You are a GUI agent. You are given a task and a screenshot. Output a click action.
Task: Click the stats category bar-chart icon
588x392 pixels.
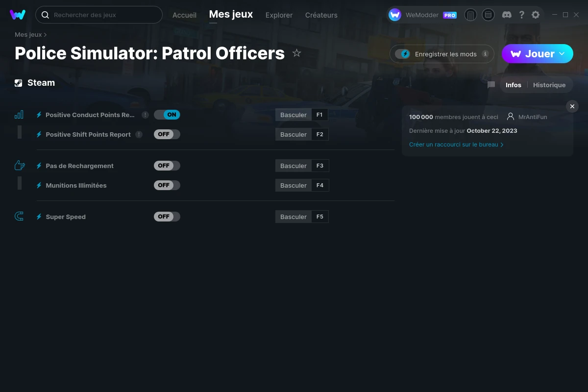tap(19, 115)
